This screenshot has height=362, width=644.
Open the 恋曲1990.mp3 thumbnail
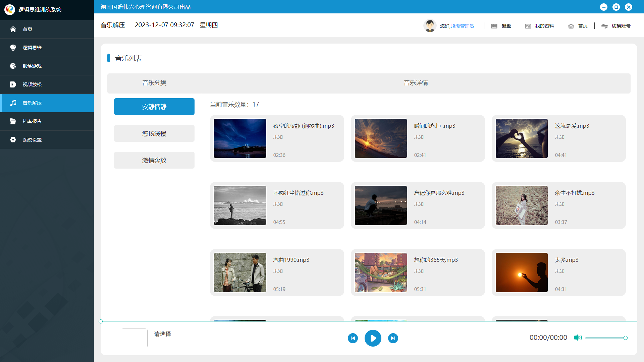(x=239, y=272)
